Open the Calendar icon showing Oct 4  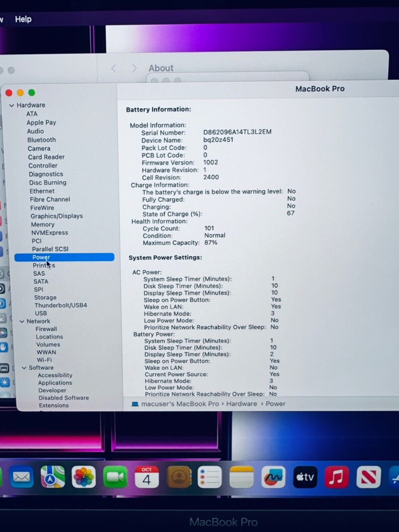click(x=146, y=477)
